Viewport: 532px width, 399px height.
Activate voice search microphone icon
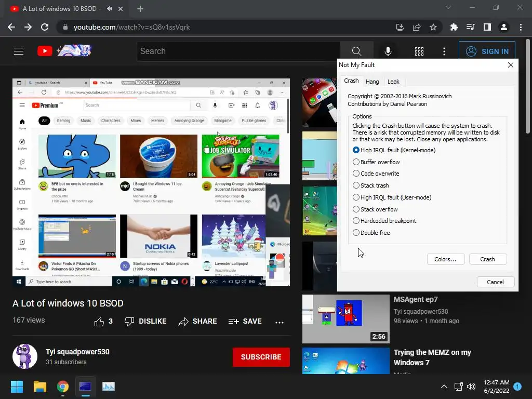(x=388, y=51)
